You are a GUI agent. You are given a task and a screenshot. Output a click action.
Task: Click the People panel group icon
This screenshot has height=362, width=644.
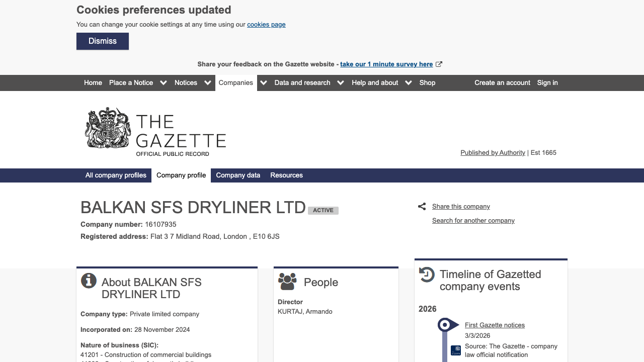287,282
